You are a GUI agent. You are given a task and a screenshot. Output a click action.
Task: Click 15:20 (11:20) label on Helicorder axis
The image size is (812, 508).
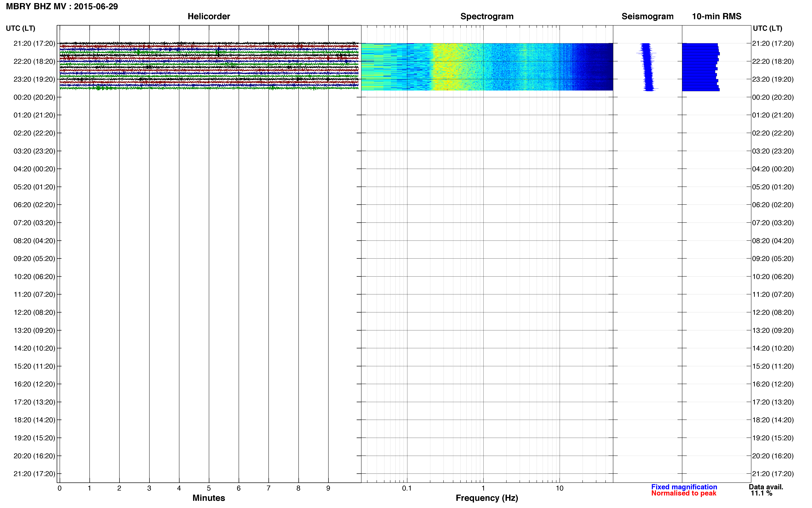tap(34, 366)
